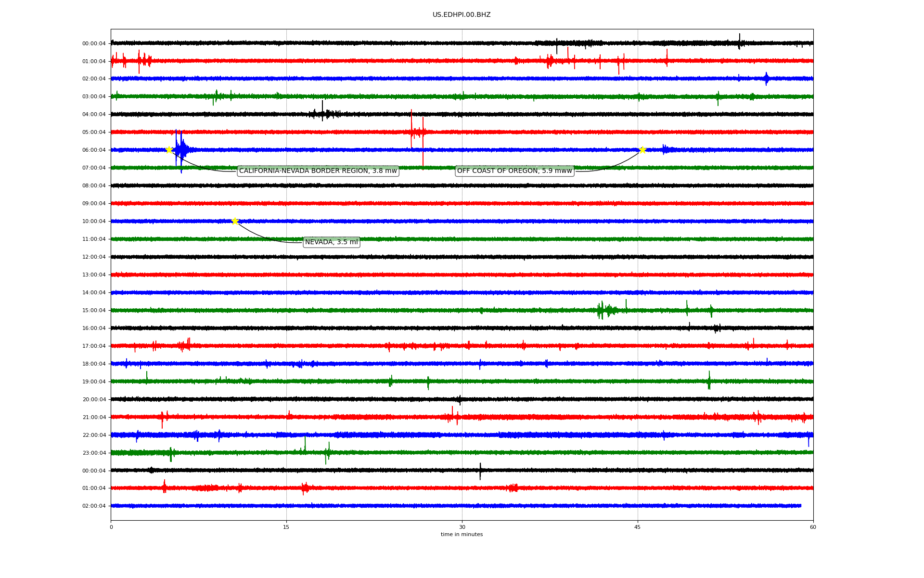Click the yellow star for the Oregon earthquake
Image resolution: width=924 pixels, height=578 pixels.
coord(642,150)
